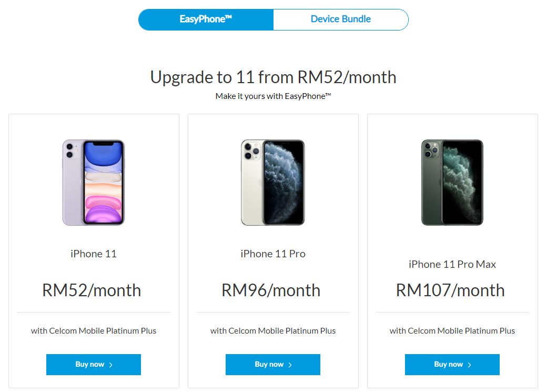Image resolution: width=547 pixels, height=392 pixels.
Task: Switch to the EasyPhone tab
Action: [206, 19]
